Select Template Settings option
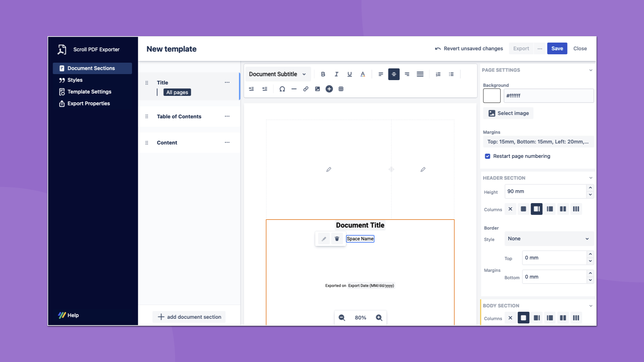 pyautogui.click(x=89, y=92)
